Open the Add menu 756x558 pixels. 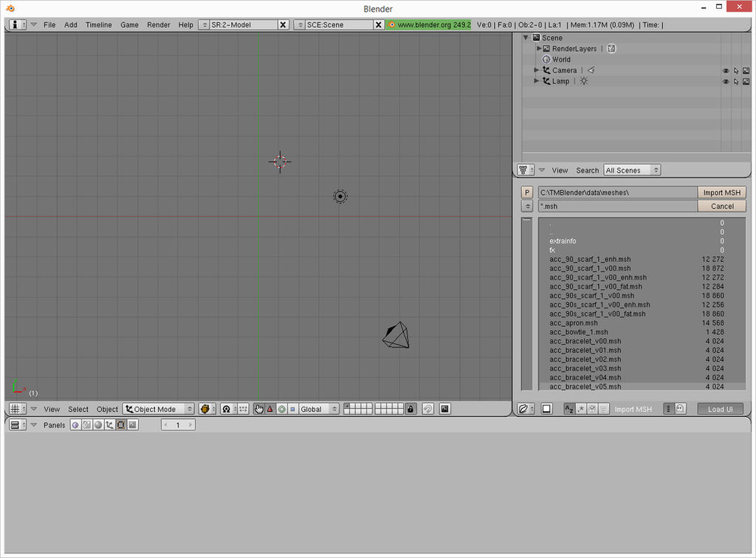(x=70, y=24)
